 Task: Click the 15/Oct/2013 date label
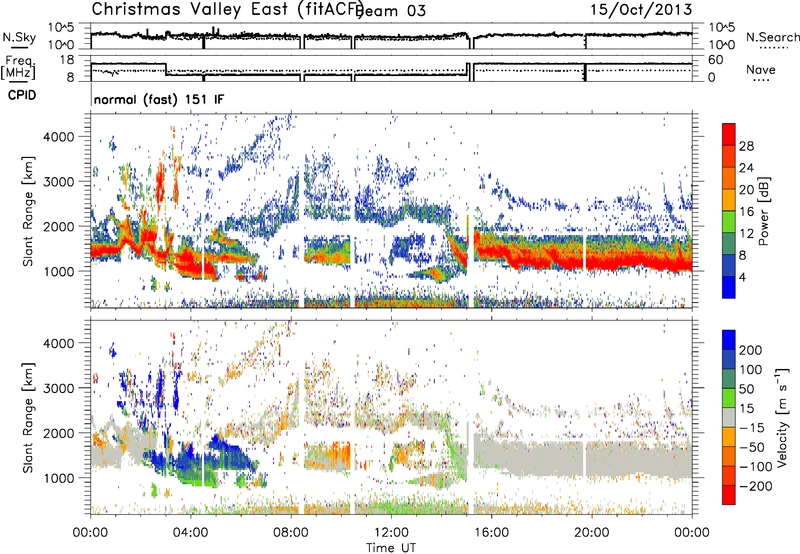pos(641,10)
